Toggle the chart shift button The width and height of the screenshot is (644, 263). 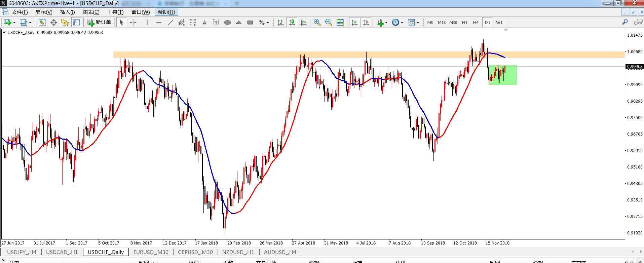coord(366,23)
